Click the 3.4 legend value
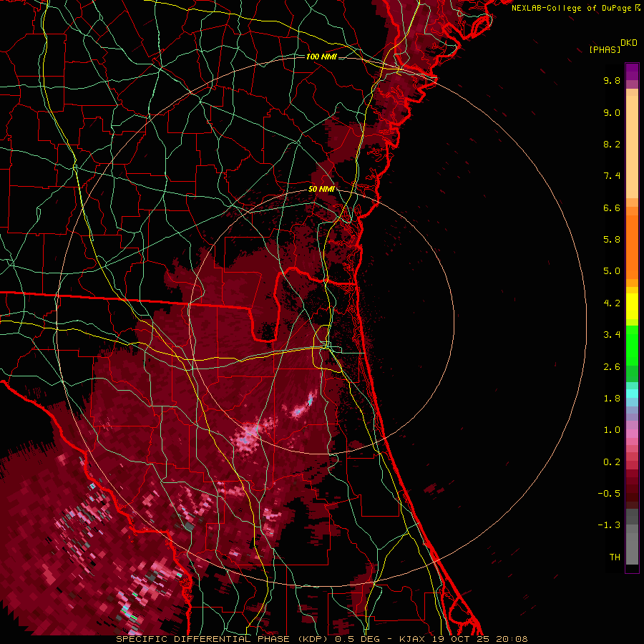The image size is (644, 644). (x=612, y=335)
